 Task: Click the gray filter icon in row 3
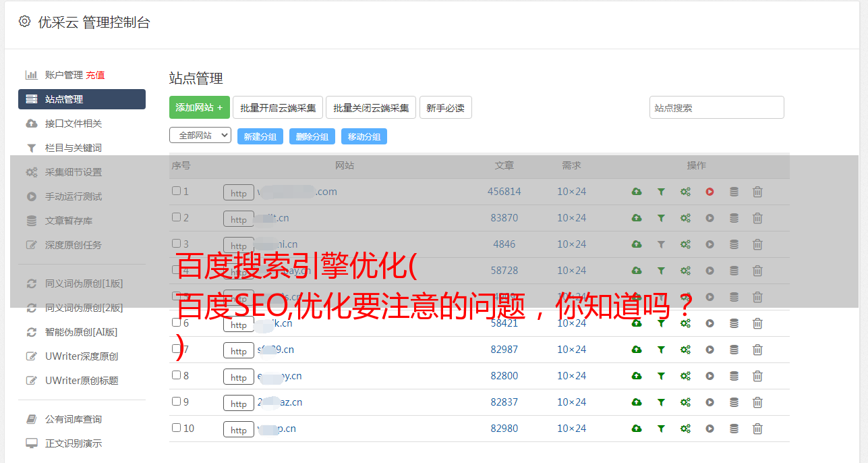pyautogui.click(x=661, y=244)
